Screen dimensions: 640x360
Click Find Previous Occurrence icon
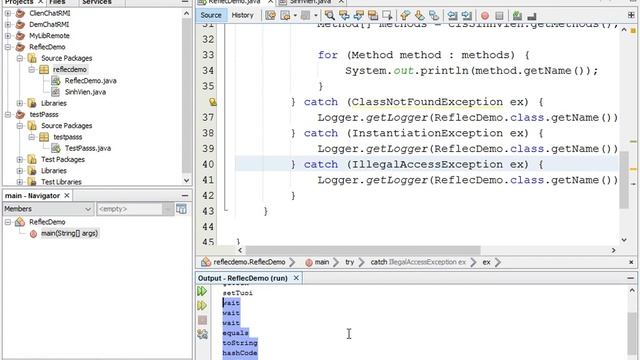coord(344,16)
